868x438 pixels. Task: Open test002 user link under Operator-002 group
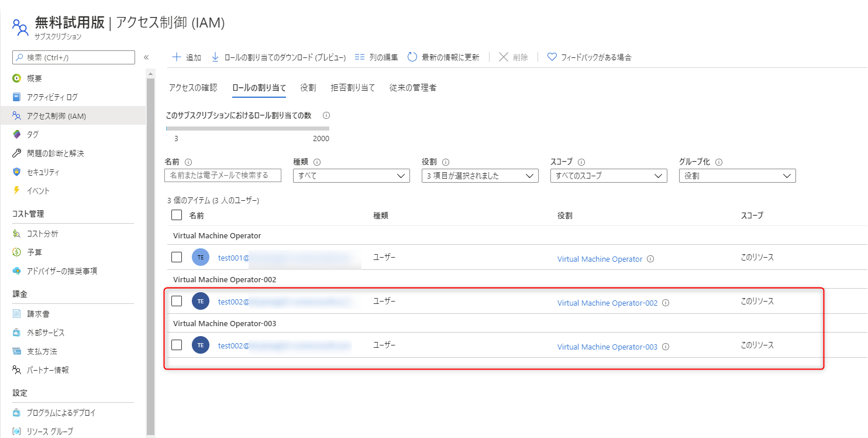[234, 302]
